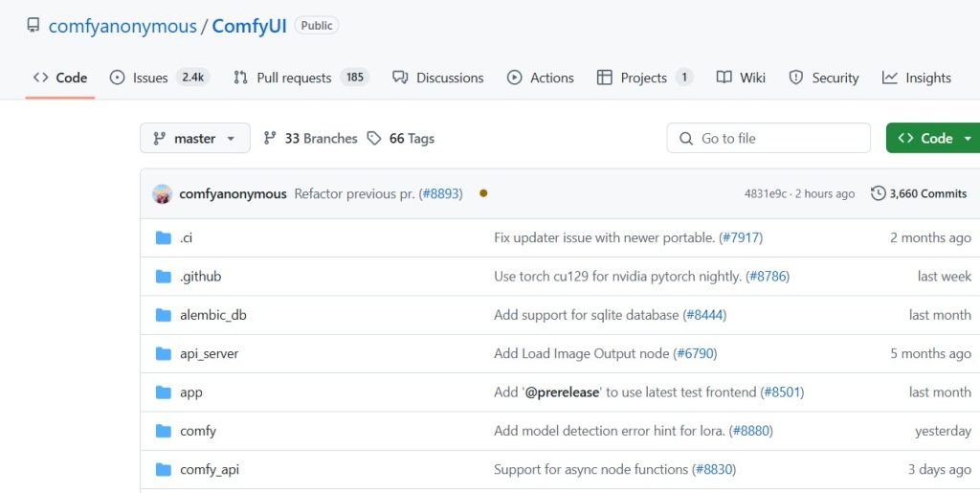The height and width of the screenshot is (493, 980).
Task: Click the tag icon next to 66 Tags
Action: [x=374, y=138]
